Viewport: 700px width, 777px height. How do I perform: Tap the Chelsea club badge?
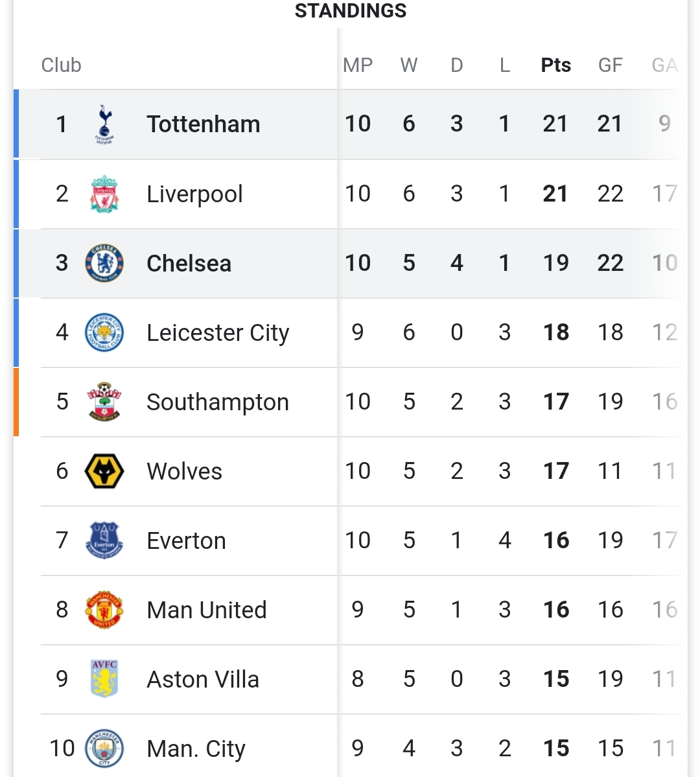pos(104,263)
